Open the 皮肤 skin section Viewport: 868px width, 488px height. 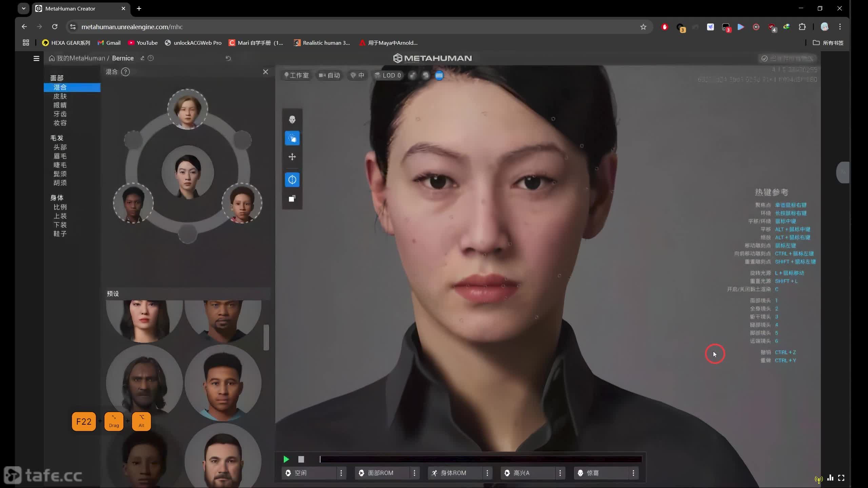[x=60, y=96]
